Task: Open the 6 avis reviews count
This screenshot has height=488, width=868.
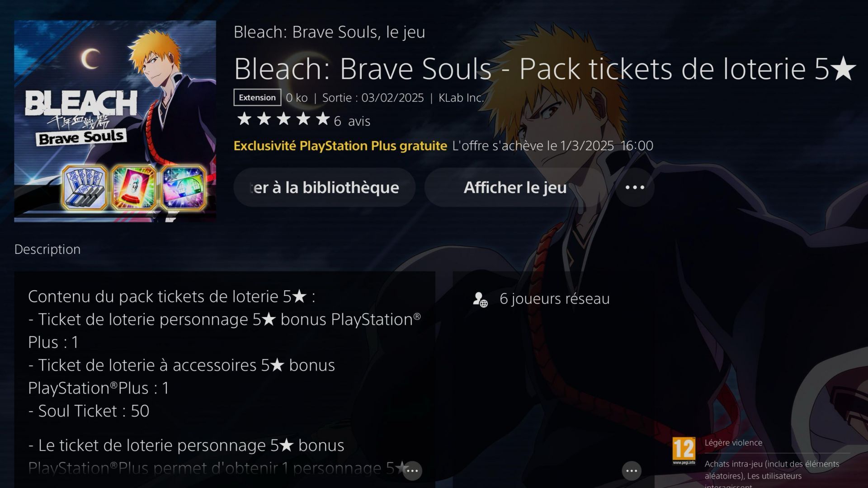Action: coord(352,121)
